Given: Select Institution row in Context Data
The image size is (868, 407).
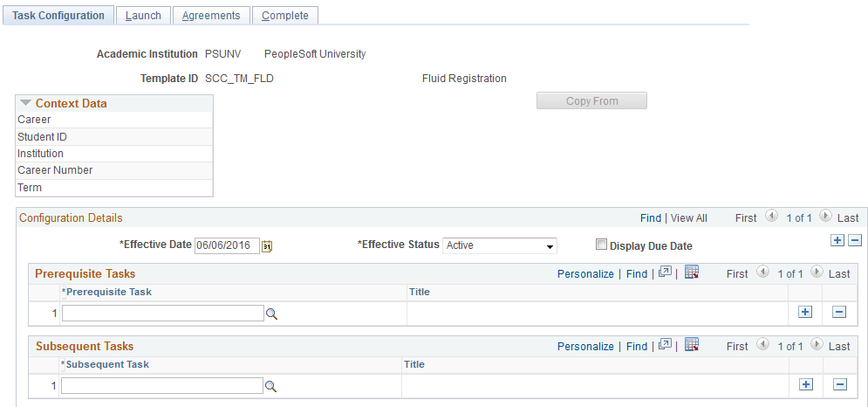Looking at the screenshot, I should (114, 154).
